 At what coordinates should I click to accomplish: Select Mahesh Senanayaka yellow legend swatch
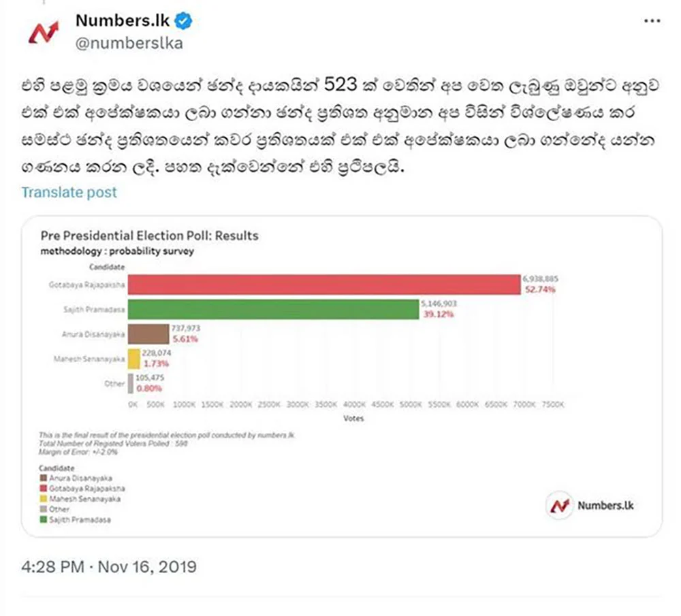coord(44,499)
